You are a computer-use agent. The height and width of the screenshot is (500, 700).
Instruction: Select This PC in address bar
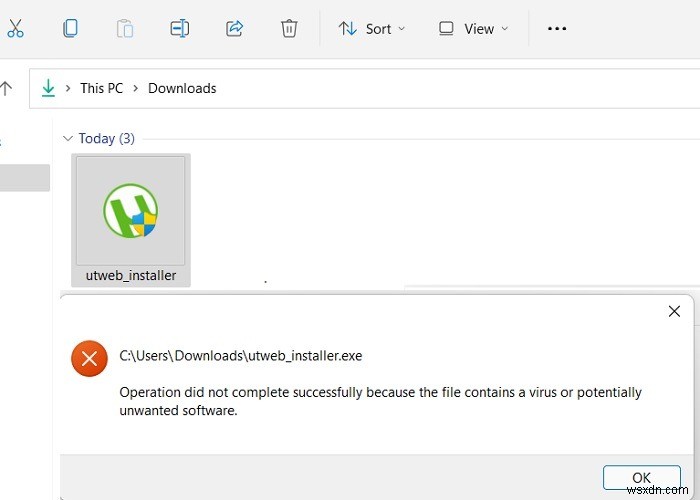click(101, 88)
